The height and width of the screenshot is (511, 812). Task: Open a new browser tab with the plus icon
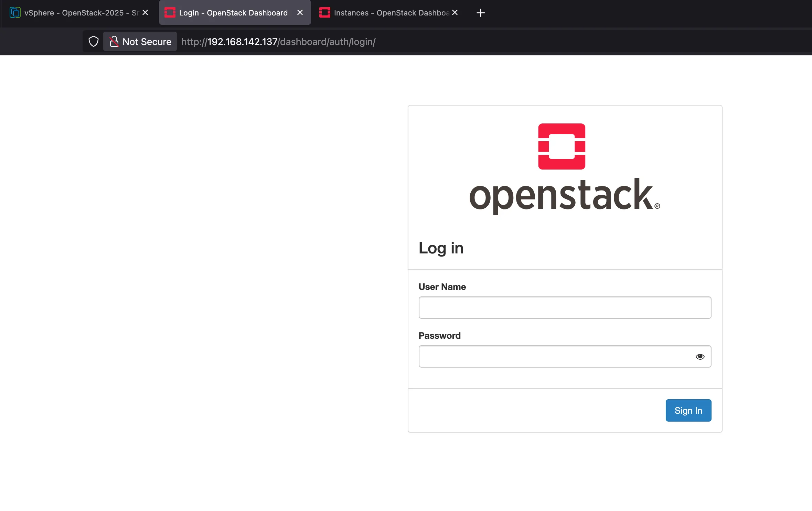pyautogui.click(x=480, y=13)
